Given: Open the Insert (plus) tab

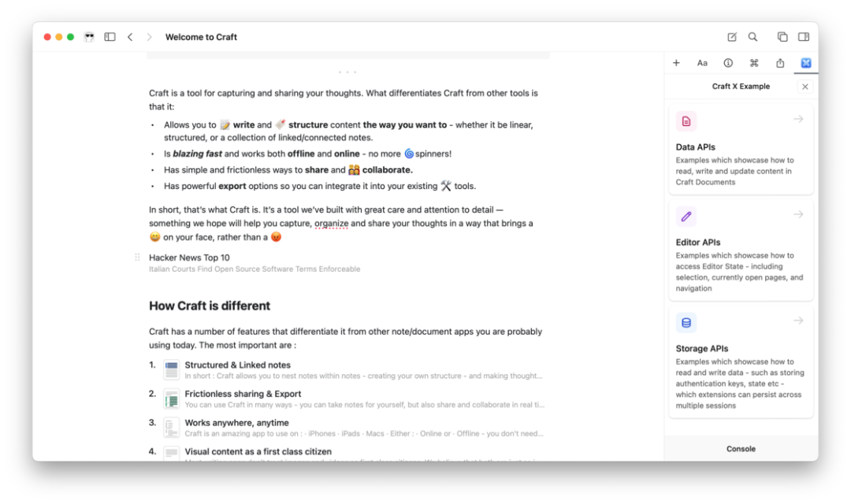Looking at the screenshot, I should point(676,63).
